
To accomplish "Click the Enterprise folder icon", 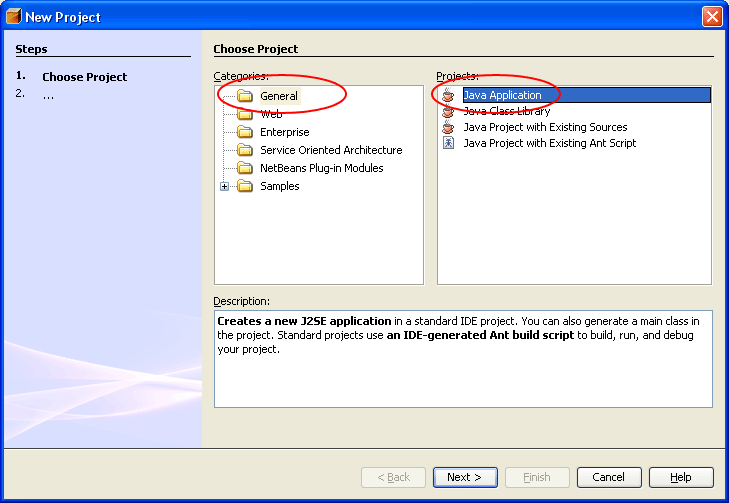I will 245,132.
